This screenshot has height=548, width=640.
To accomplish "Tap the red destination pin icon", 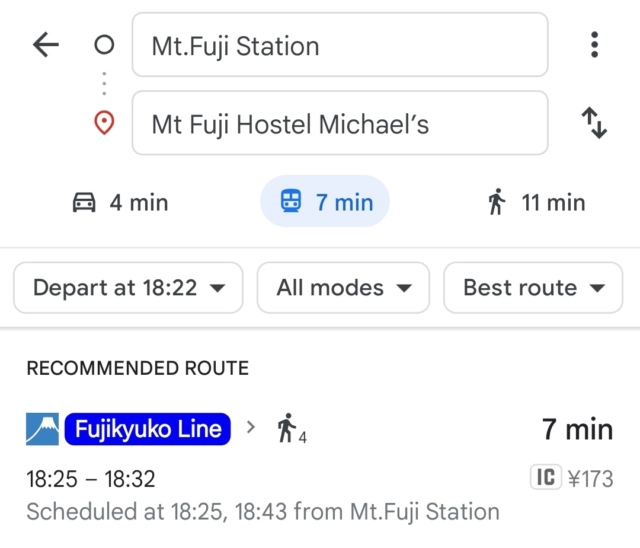I will (x=104, y=123).
